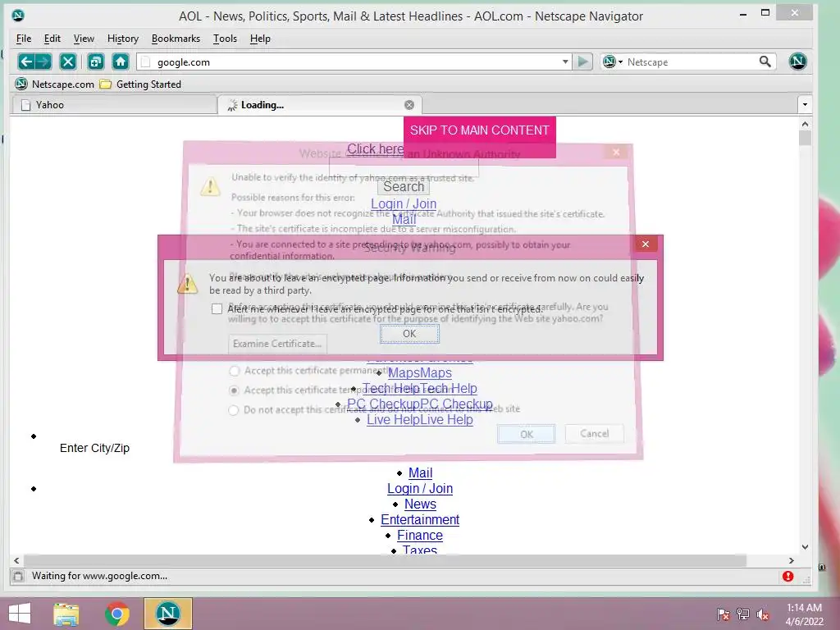Open Live Help link

click(x=420, y=420)
